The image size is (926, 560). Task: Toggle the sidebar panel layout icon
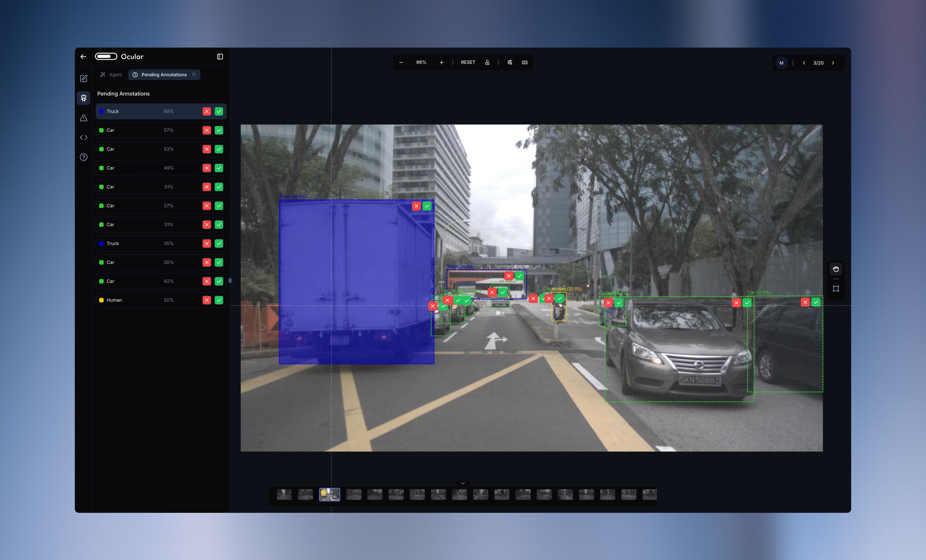click(220, 57)
